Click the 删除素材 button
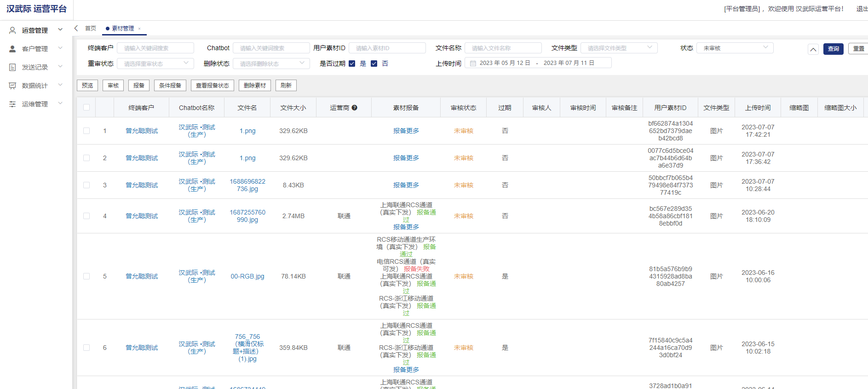868x389 pixels. (255, 86)
